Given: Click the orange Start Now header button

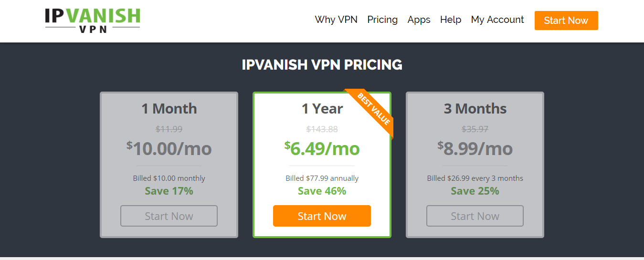Looking at the screenshot, I should 566,21.
